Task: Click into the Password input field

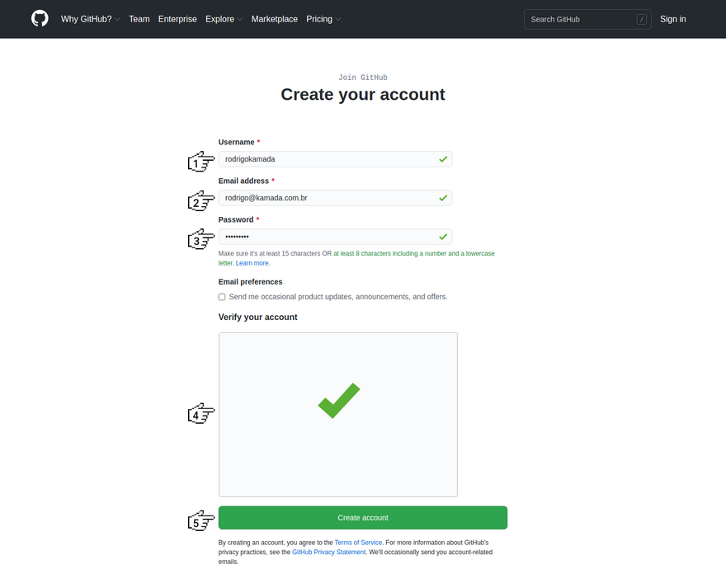Action: click(326, 237)
